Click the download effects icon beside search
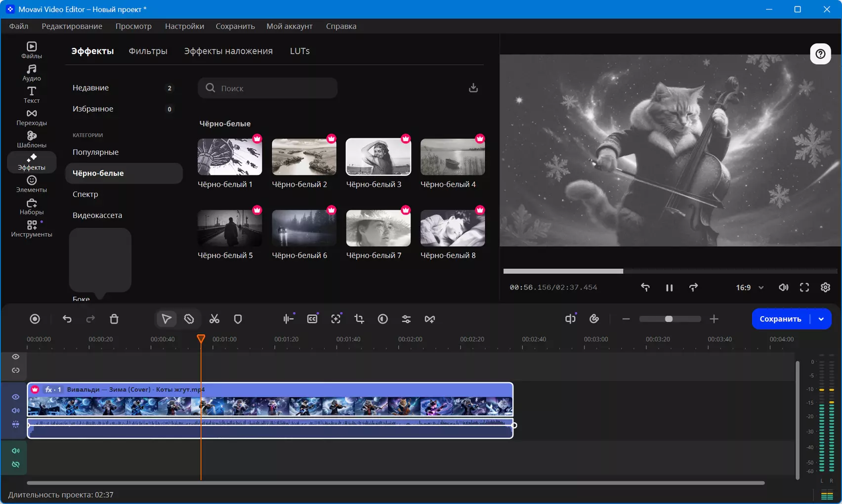Screen dimensions: 842x504 coord(473,88)
